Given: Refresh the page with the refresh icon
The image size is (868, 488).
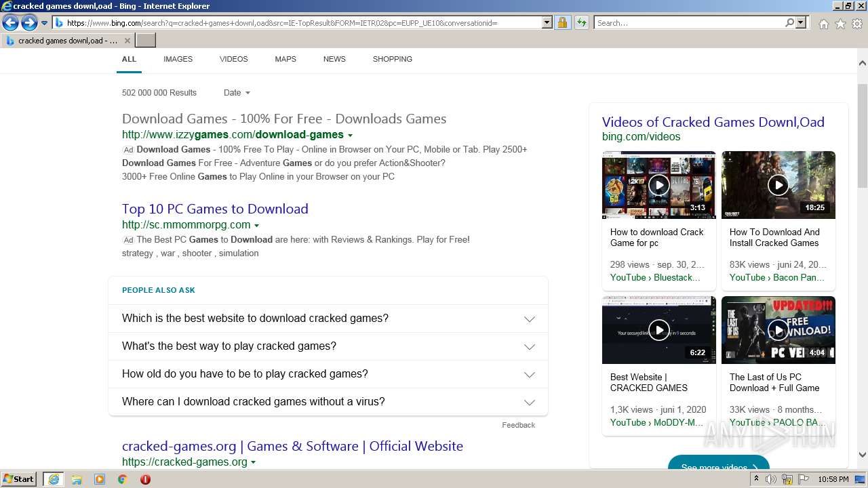Looking at the screenshot, I should [x=581, y=23].
